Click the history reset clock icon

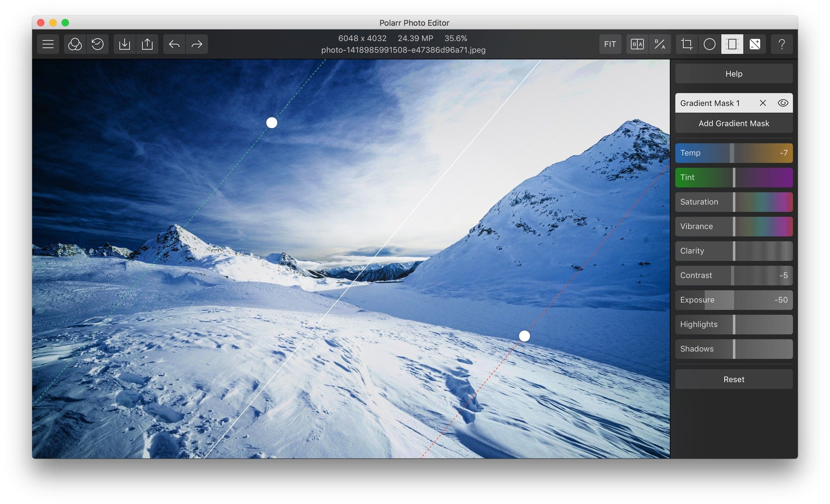pyautogui.click(x=98, y=44)
